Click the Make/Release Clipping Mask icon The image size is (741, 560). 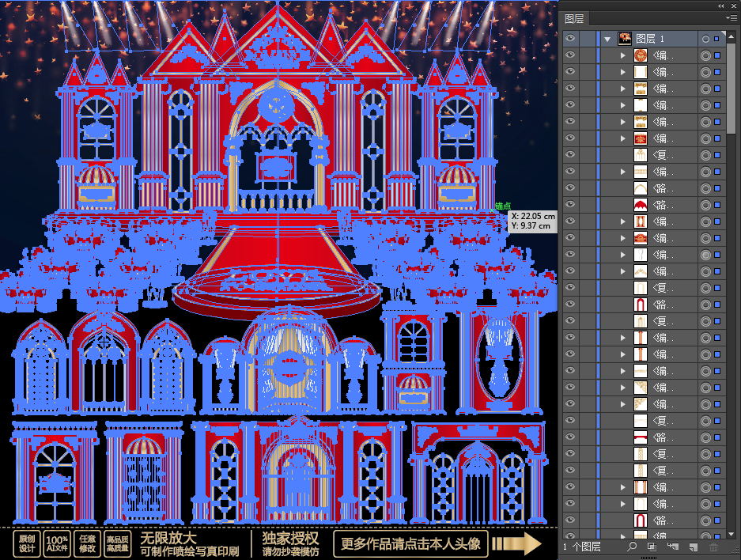[x=652, y=547]
